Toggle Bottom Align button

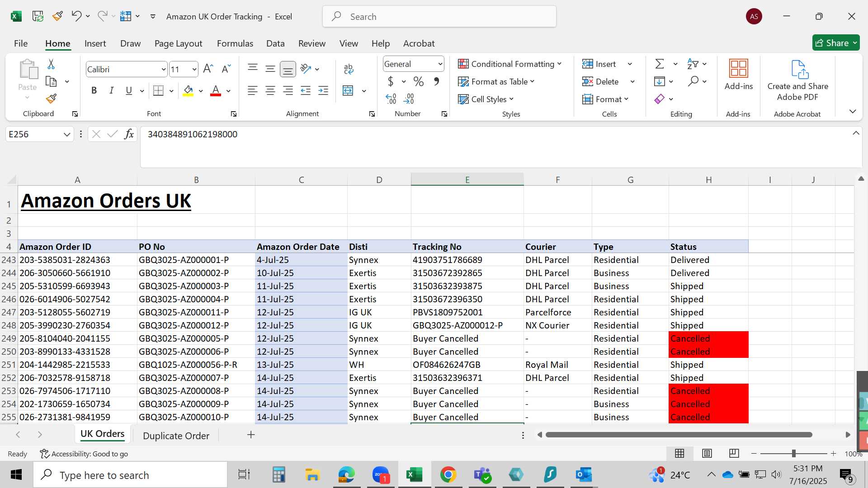(288, 69)
